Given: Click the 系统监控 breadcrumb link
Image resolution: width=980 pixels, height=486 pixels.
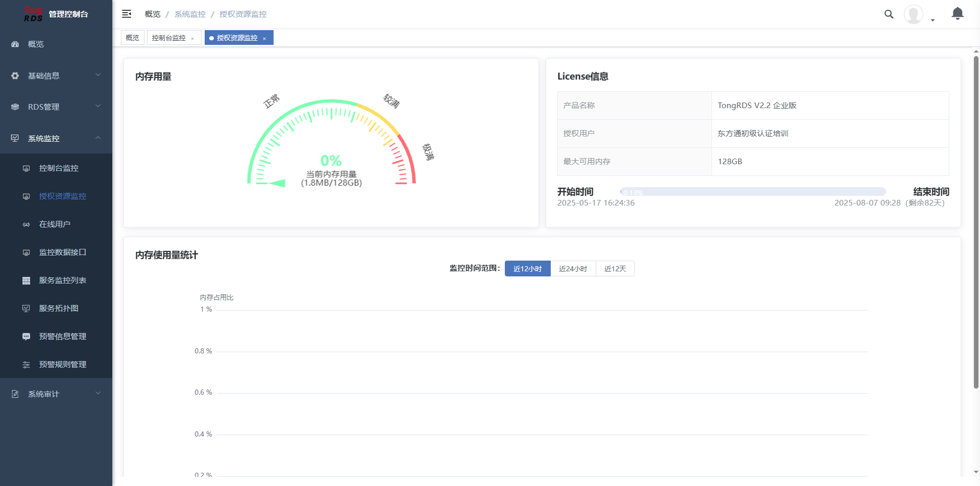Looking at the screenshot, I should tap(190, 14).
